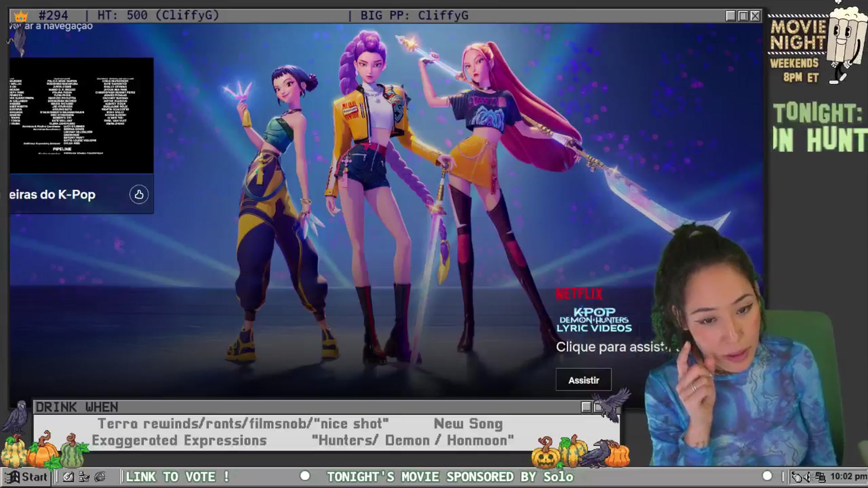This screenshot has width=868, height=488.
Task: Click 'BIG PP: CliffyG' in title bar
Action: [414, 15]
